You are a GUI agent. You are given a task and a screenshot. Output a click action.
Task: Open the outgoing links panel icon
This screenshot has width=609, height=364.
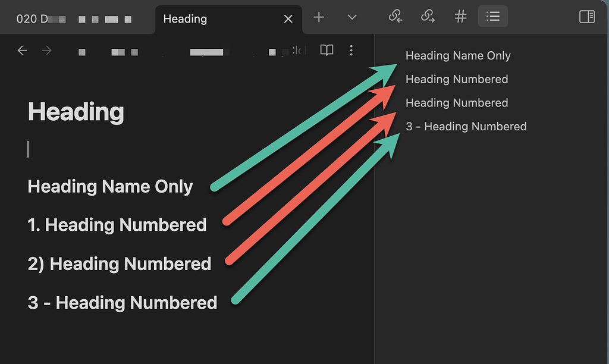pyautogui.click(x=428, y=17)
